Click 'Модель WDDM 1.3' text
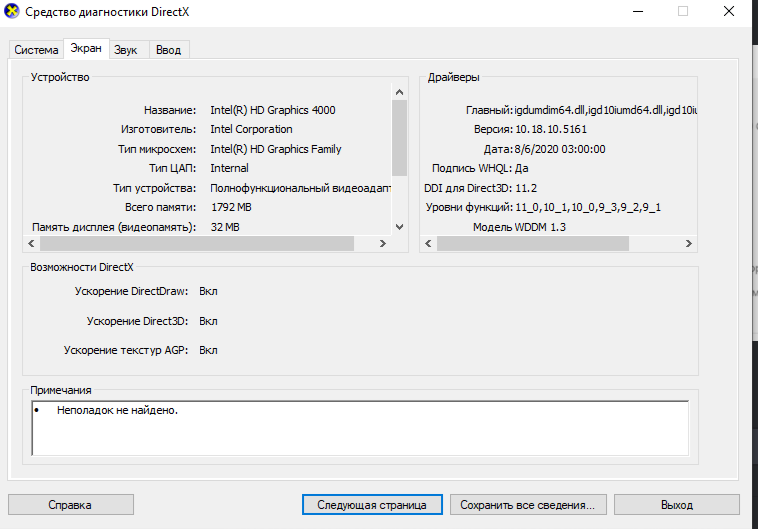The width and height of the screenshot is (758, 529). [519, 227]
